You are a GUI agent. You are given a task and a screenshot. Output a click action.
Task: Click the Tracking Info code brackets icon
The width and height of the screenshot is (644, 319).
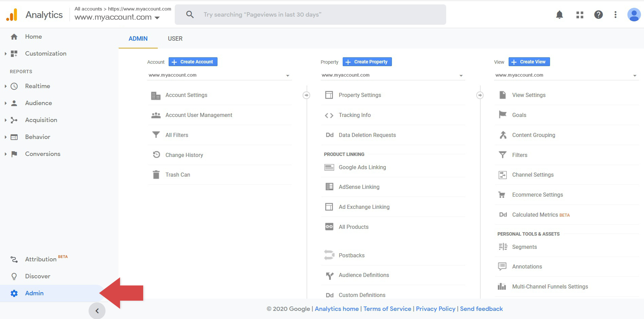coord(329,116)
